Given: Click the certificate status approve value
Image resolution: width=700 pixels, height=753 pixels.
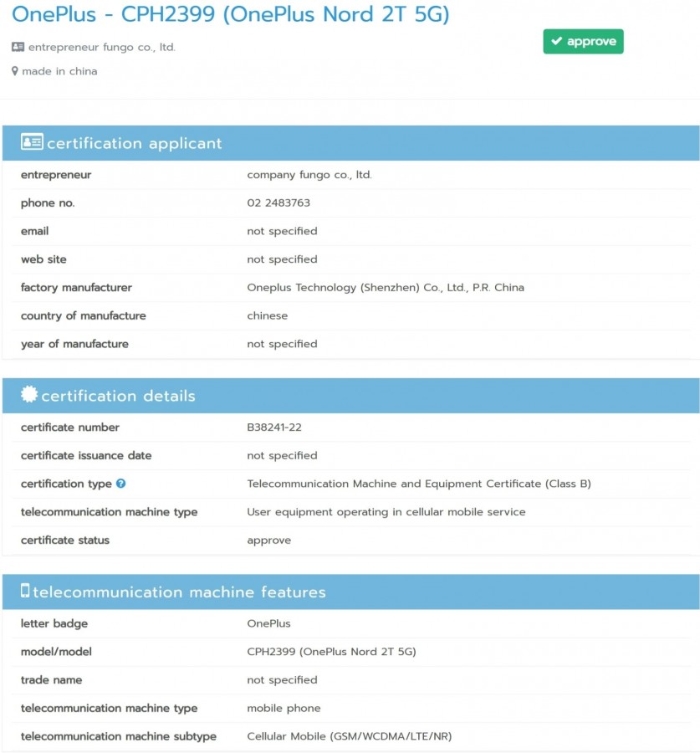Looking at the screenshot, I should point(268,540).
